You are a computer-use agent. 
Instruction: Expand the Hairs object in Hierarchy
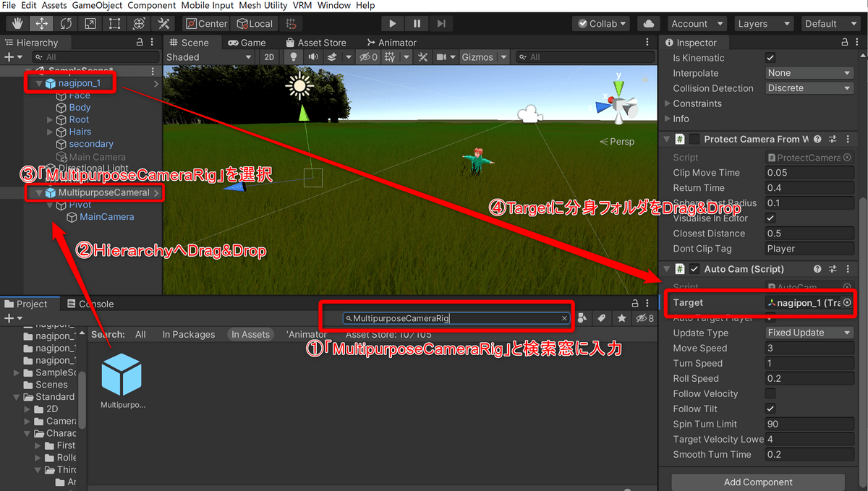point(50,132)
